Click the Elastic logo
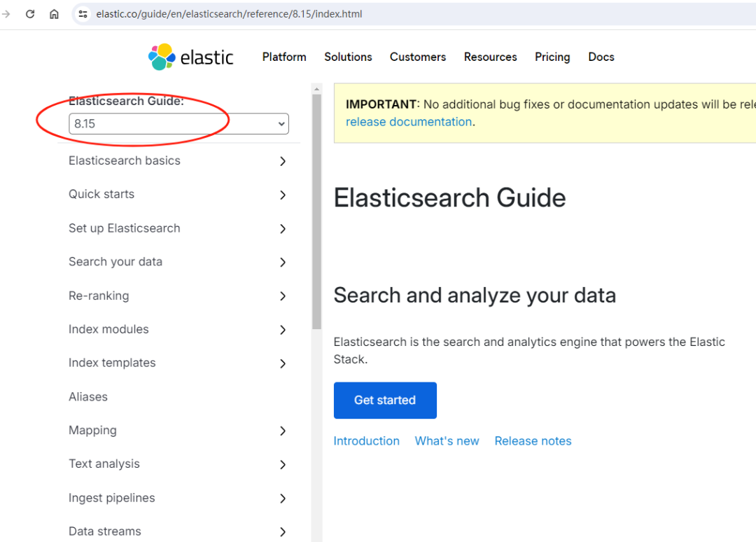This screenshot has height=542, width=756. coord(191,57)
